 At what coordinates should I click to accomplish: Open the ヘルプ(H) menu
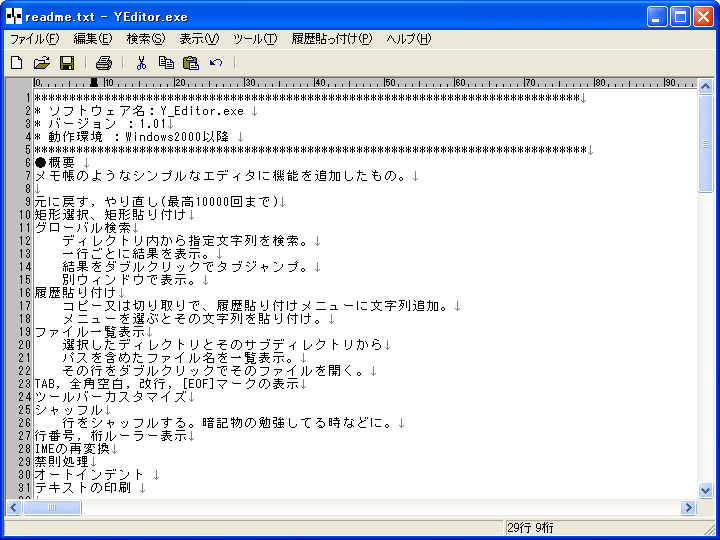click(x=409, y=39)
